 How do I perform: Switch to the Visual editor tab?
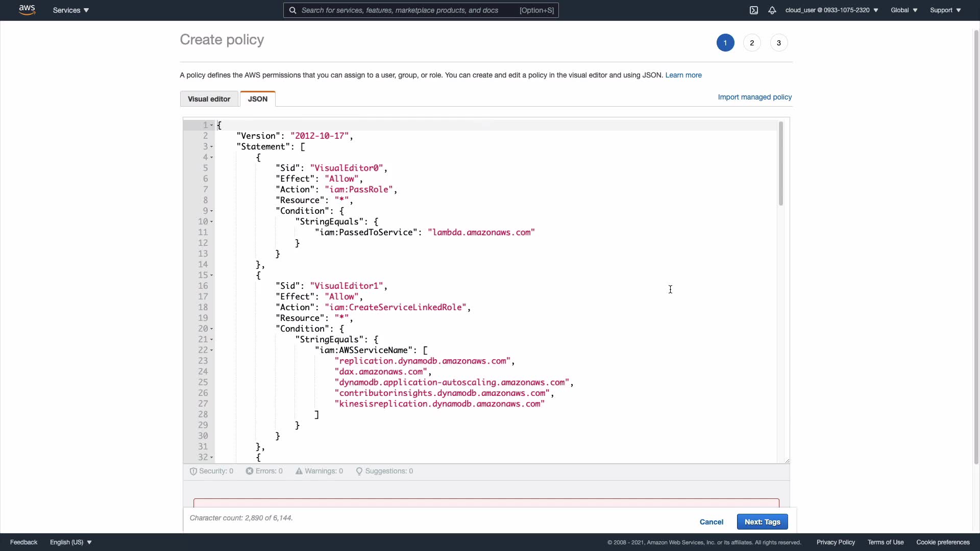point(209,99)
